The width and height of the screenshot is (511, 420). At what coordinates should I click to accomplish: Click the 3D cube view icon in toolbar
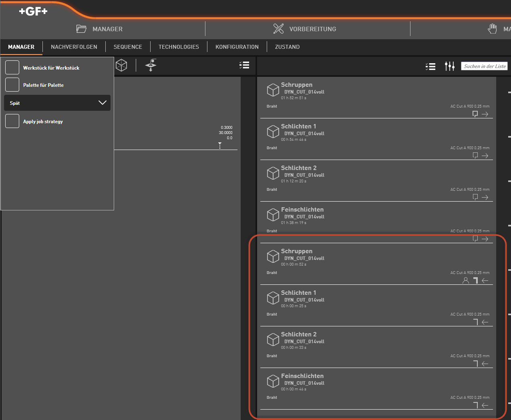click(x=121, y=65)
